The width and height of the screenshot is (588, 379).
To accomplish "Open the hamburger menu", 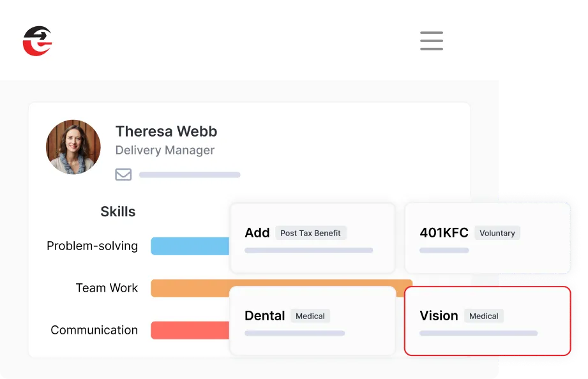I will 432,41.
